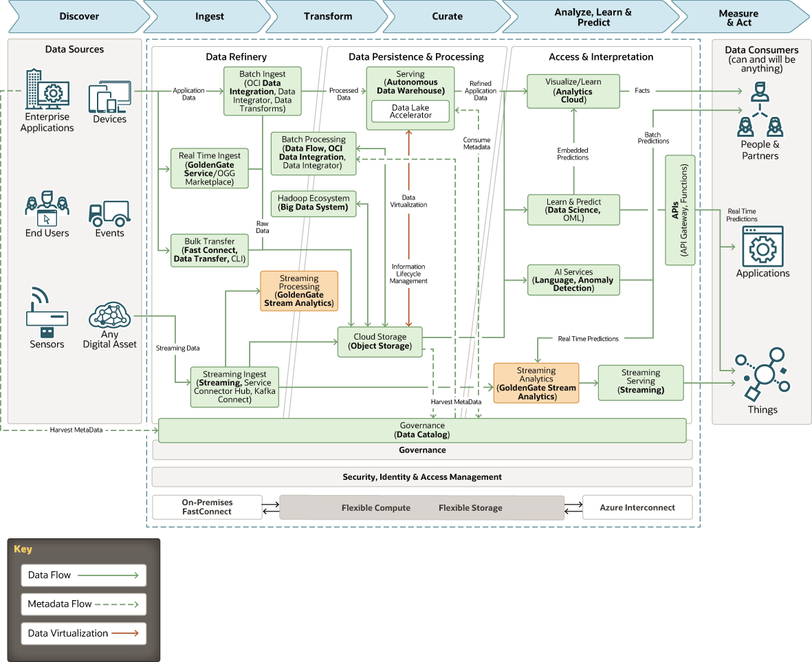
Task: Click the Application Data arrow label
Action: tap(188, 93)
